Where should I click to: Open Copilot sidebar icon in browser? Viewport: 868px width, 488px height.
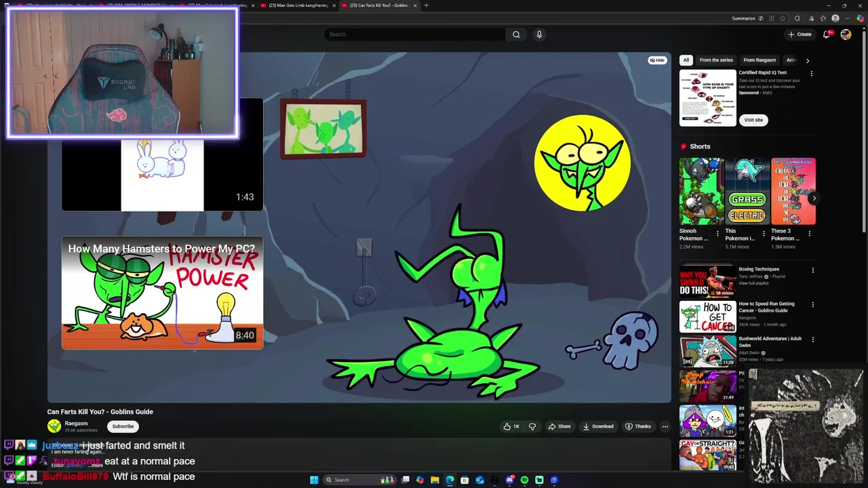(861, 18)
